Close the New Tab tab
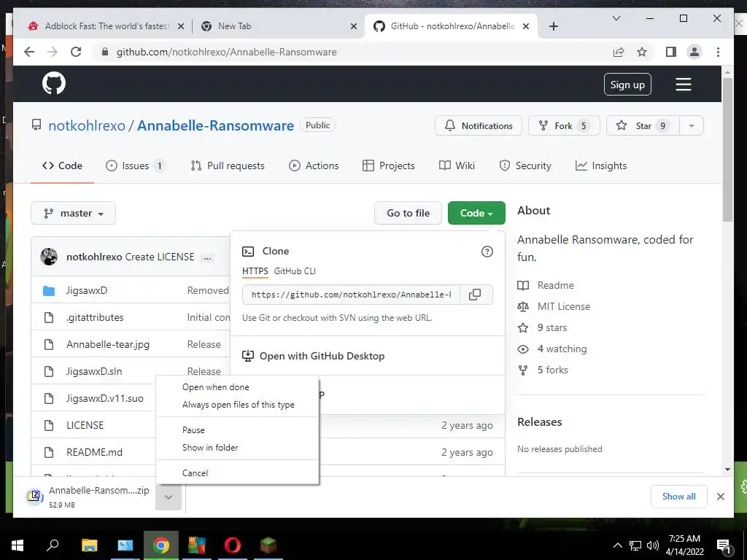The image size is (747, 560). coord(354,26)
